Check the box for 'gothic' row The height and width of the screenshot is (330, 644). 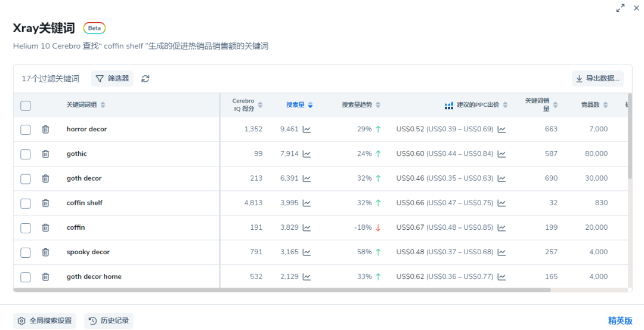pyautogui.click(x=26, y=154)
